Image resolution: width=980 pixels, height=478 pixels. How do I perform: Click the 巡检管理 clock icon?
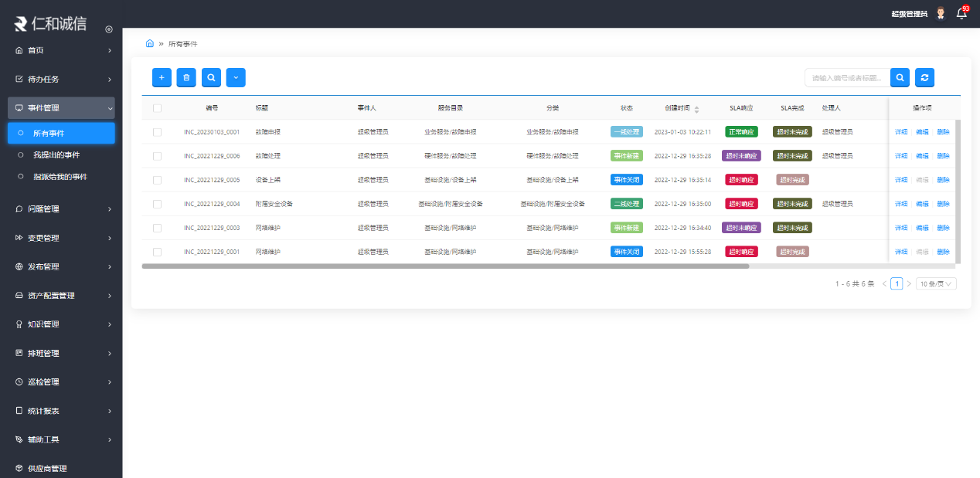pos(19,382)
